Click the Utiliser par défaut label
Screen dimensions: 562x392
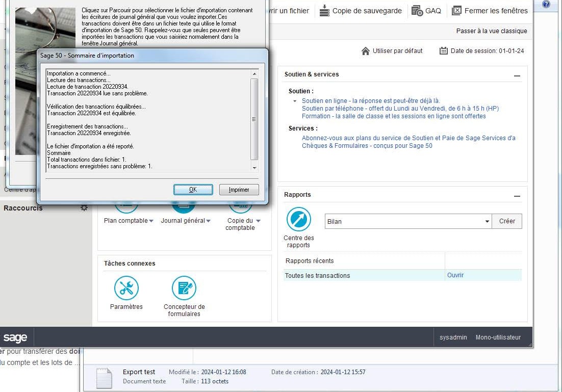click(397, 51)
